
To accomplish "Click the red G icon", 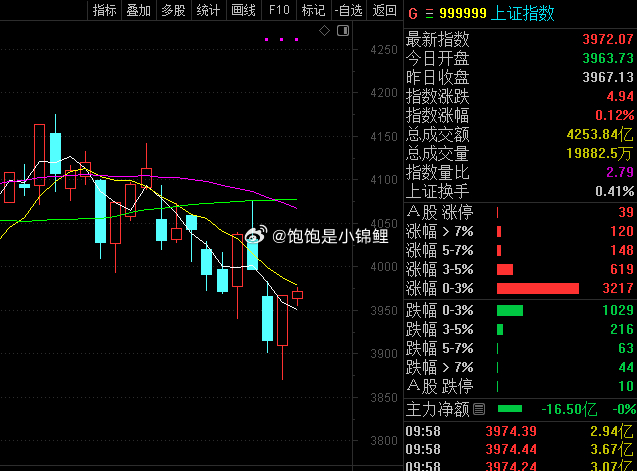I will 413,14.
